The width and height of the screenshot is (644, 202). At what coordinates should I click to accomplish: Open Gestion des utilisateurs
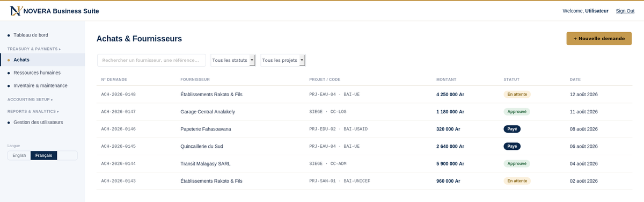(x=38, y=122)
